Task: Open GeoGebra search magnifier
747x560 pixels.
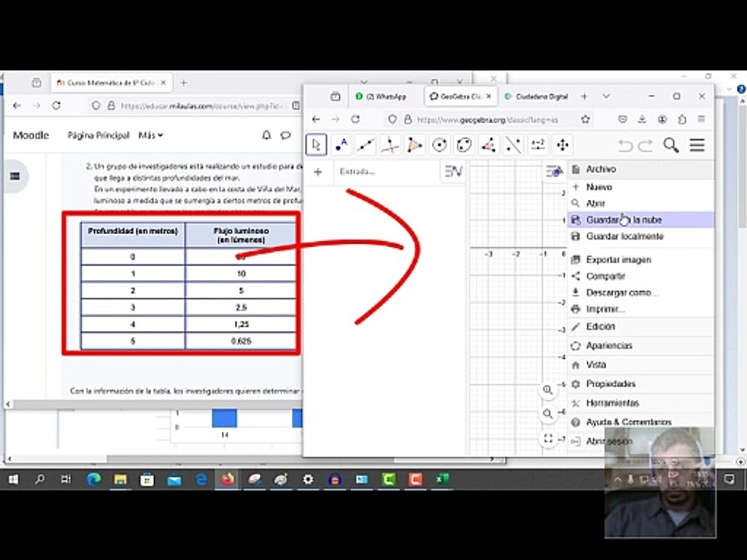Action: (x=671, y=145)
